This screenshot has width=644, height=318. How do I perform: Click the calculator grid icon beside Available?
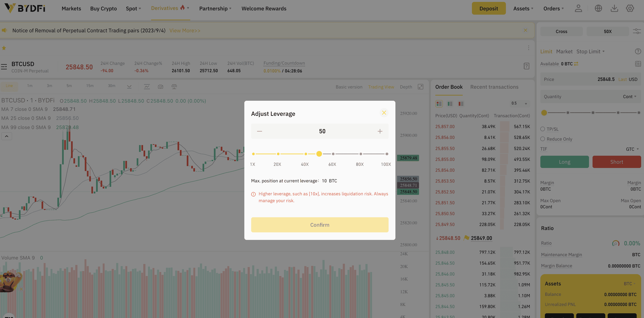pyautogui.click(x=638, y=64)
